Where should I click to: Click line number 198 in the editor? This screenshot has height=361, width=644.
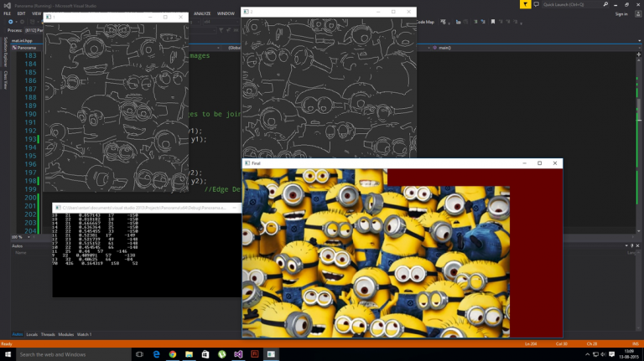(30, 181)
